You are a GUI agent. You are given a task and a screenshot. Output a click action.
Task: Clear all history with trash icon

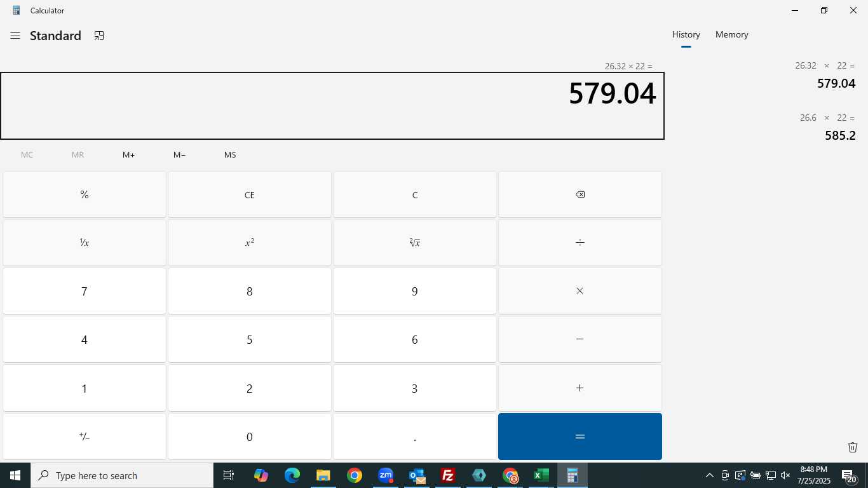coord(853,447)
